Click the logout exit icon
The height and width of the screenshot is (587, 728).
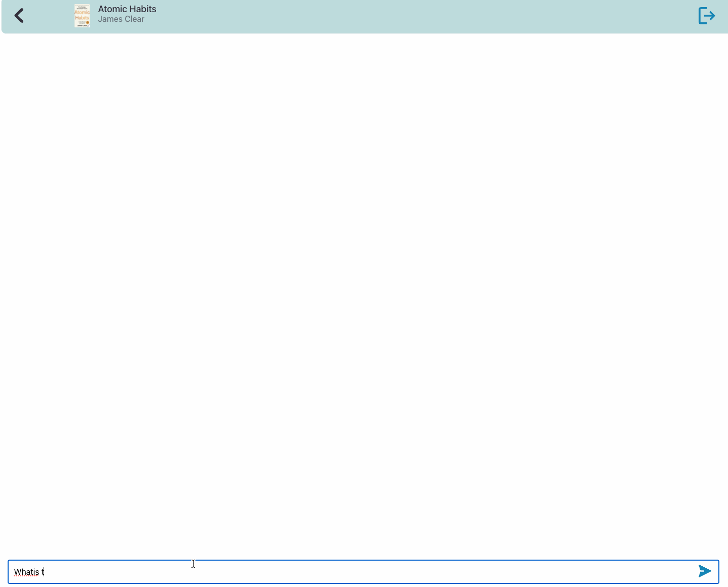(x=707, y=16)
